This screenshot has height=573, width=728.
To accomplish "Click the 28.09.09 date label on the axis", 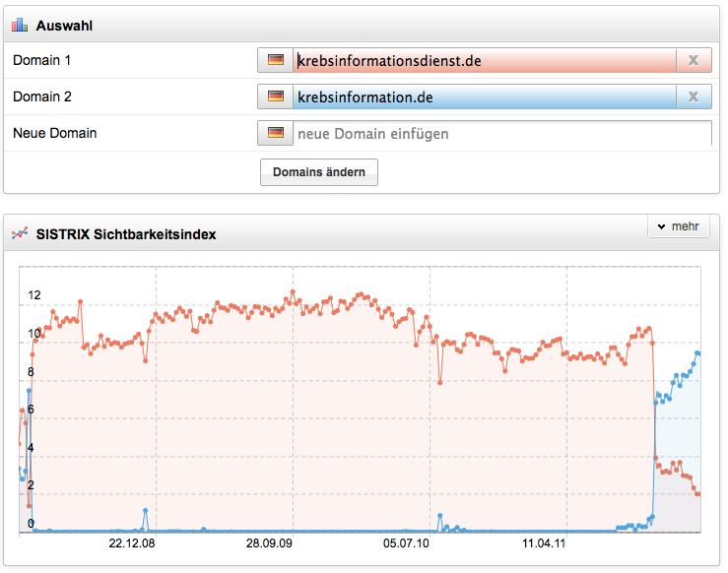I will [x=269, y=542].
